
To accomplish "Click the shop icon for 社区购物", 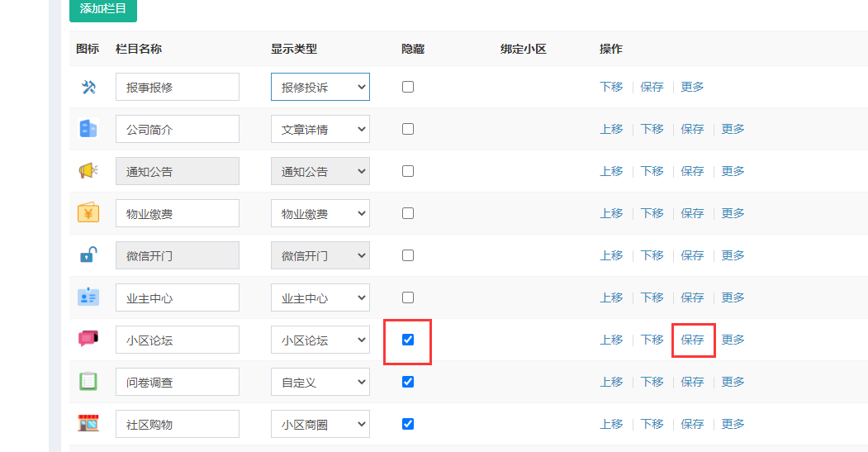I will click(x=88, y=424).
